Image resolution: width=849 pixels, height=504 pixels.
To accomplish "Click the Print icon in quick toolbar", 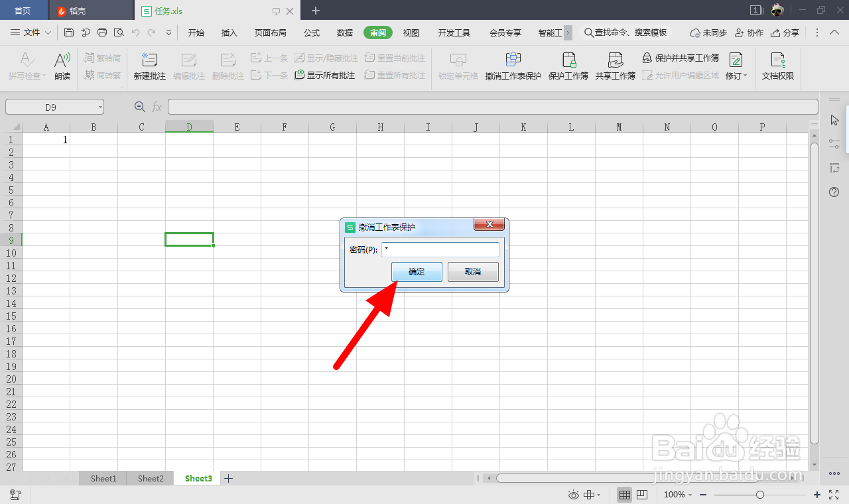I will coord(102,32).
